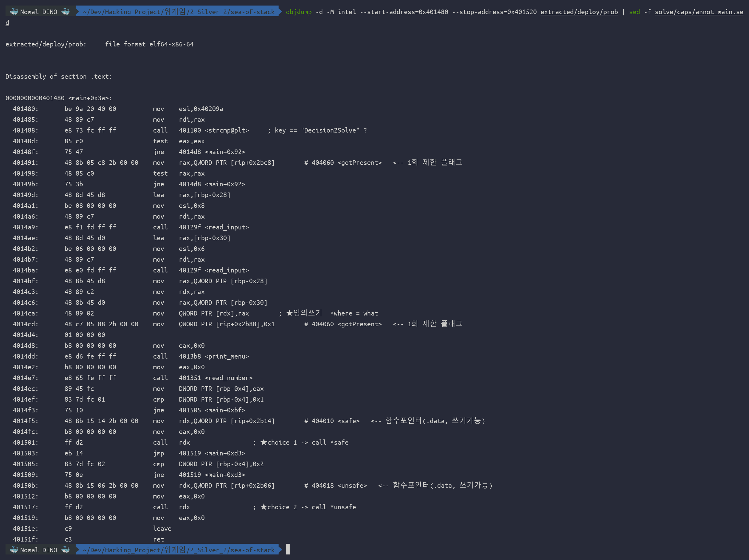The height and width of the screenshot is (560, 749).
Task: Click the underlined solve/caps/annot_main.se argument
Action: pos(699,12)
